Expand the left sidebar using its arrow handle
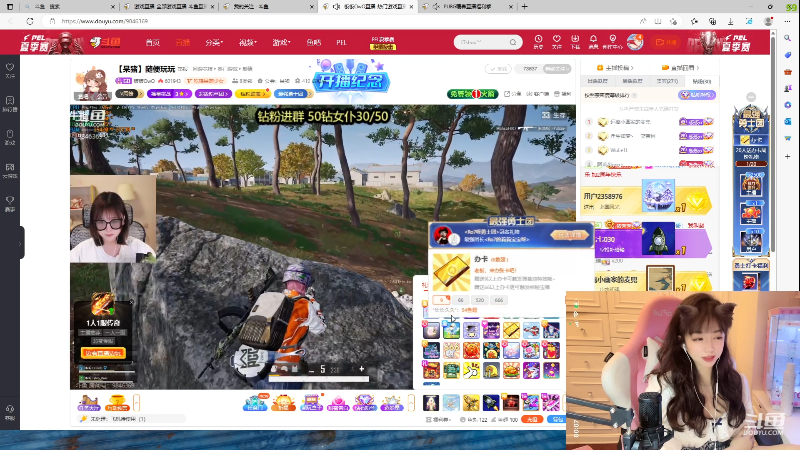The image size is (800, 450). 20,243
